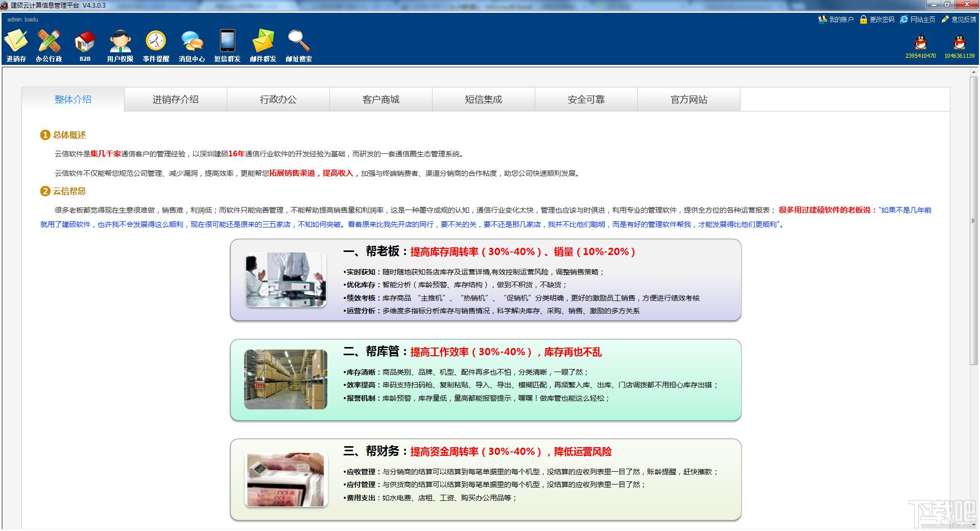
Task: Click the 应付管理 bullet line
Action: tap(495, 484)
